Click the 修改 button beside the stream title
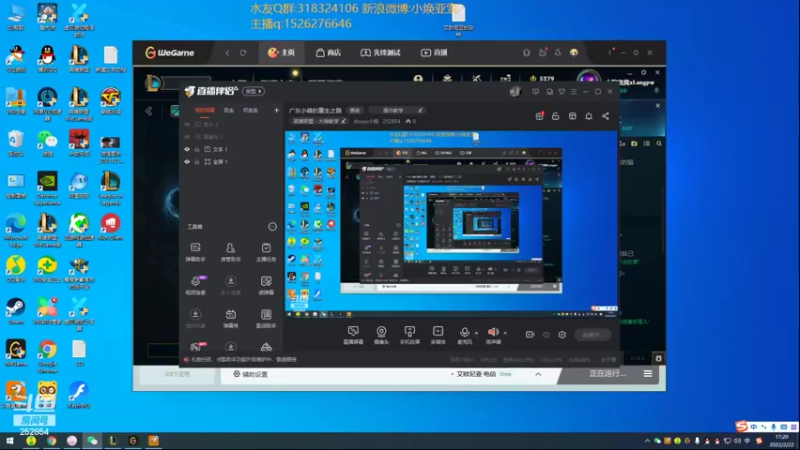The width and height of the screenshot is (800, 450). coord(355,110)
